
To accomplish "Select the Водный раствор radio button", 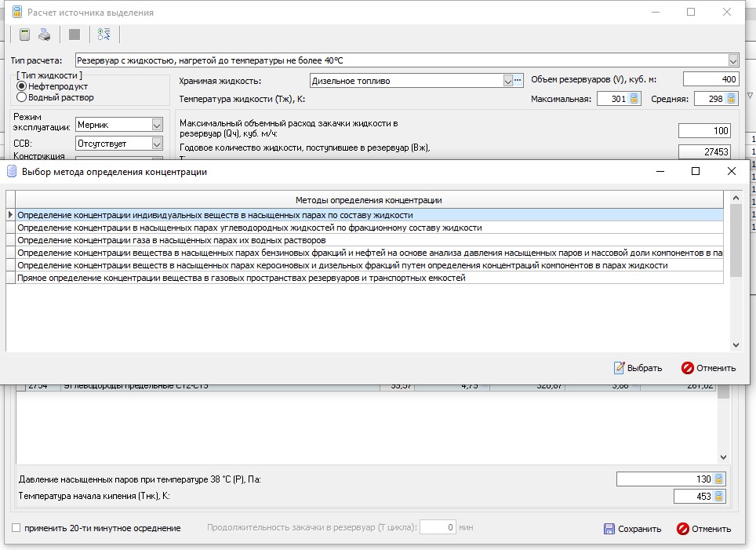I will (22, 97).
